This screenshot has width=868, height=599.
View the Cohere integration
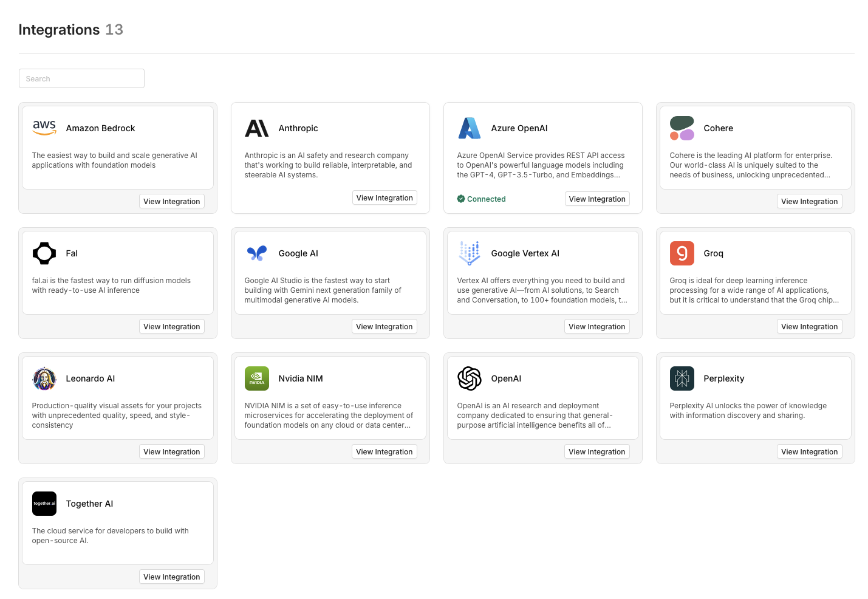pyautogui.click(x=810, y=202)
